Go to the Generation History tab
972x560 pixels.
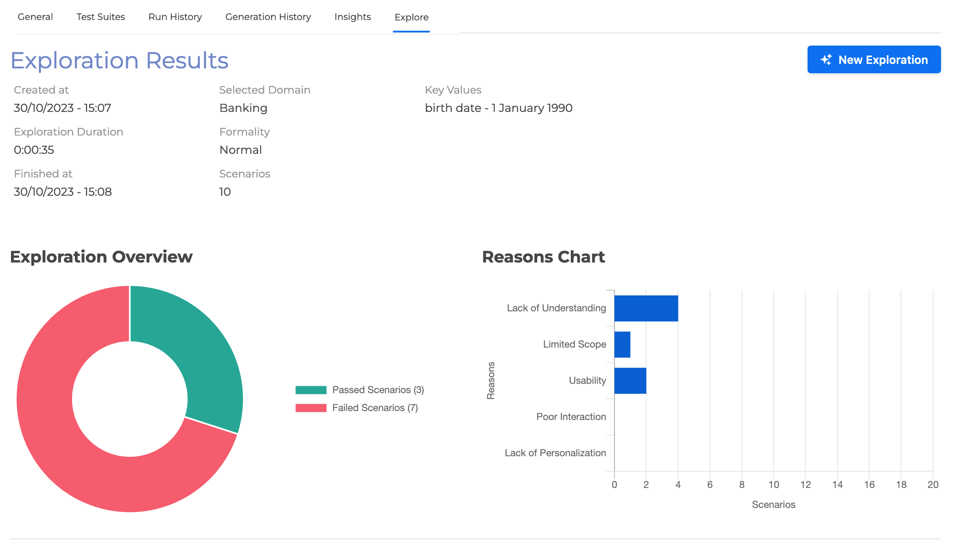268,17
